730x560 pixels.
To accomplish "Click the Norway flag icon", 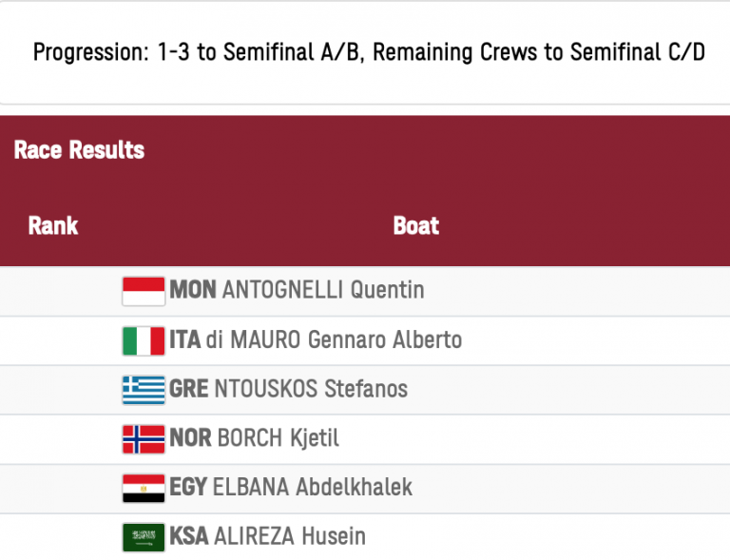I will coord(144,439).
